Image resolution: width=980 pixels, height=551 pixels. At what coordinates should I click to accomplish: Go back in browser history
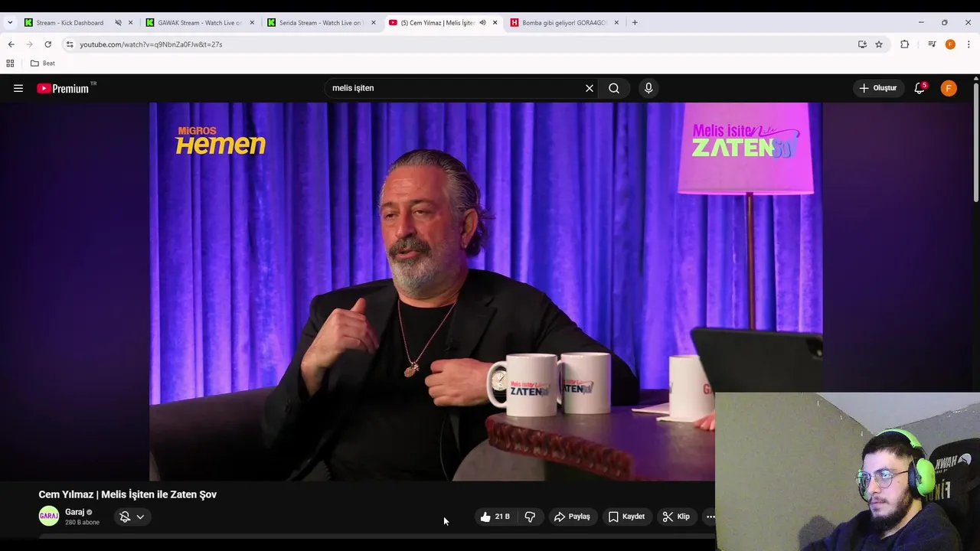11,44
